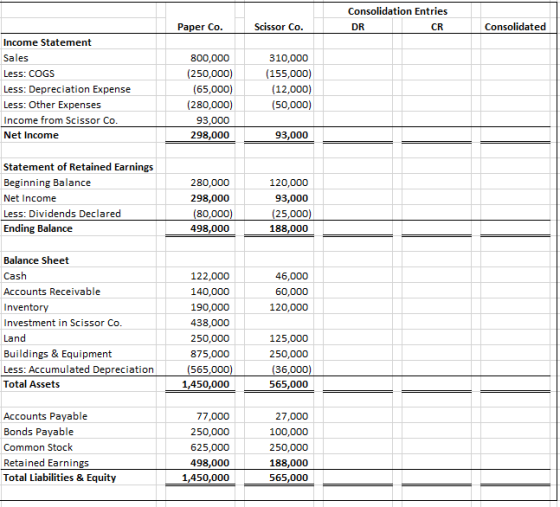Click Paper Co. Cash value 122,000
Image resolution: width=560 pixels, height=507 pixels.
(x=210, y=276)
